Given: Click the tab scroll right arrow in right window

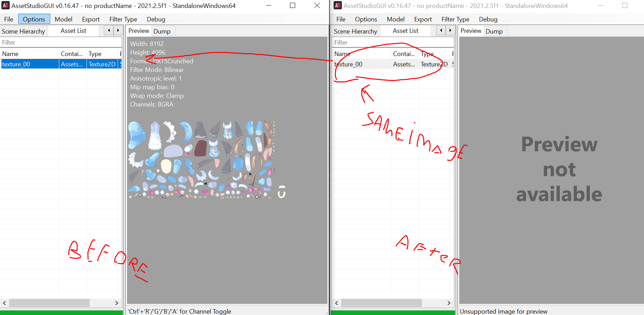Looking at the screenshot, I should [x=450, y=30].
